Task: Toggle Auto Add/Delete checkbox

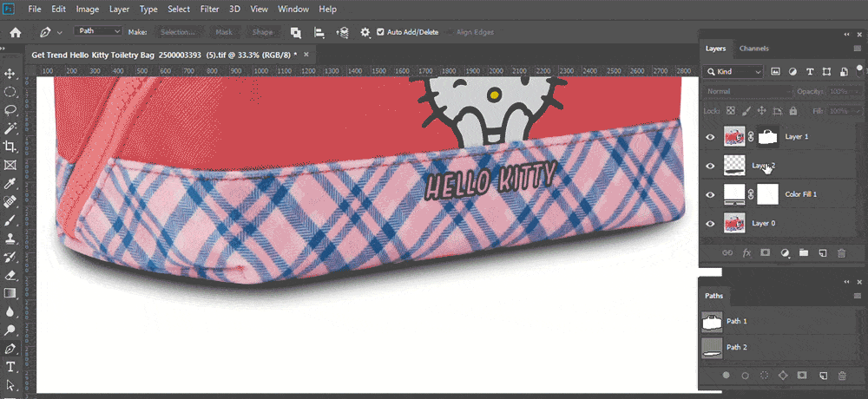Action: click(380, 32)
